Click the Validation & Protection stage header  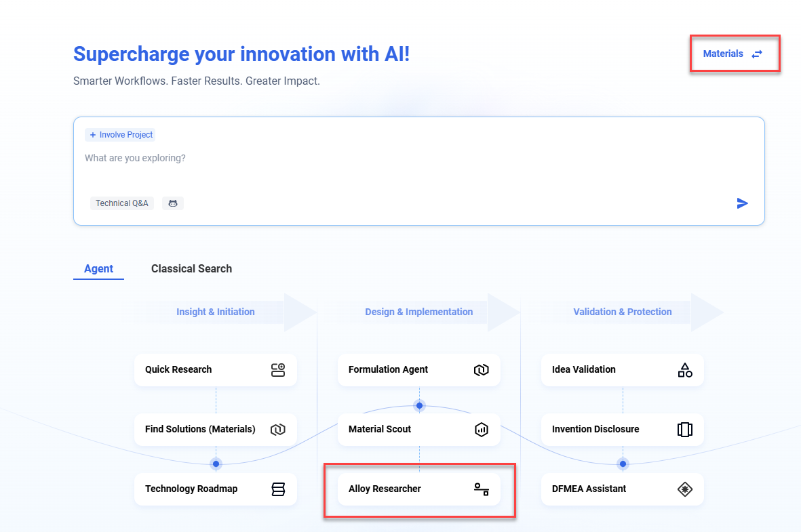point(622,312)
